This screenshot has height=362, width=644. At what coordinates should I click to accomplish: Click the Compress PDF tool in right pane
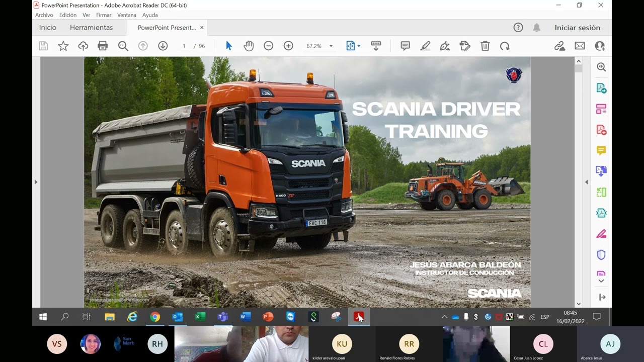coord(601,213)
